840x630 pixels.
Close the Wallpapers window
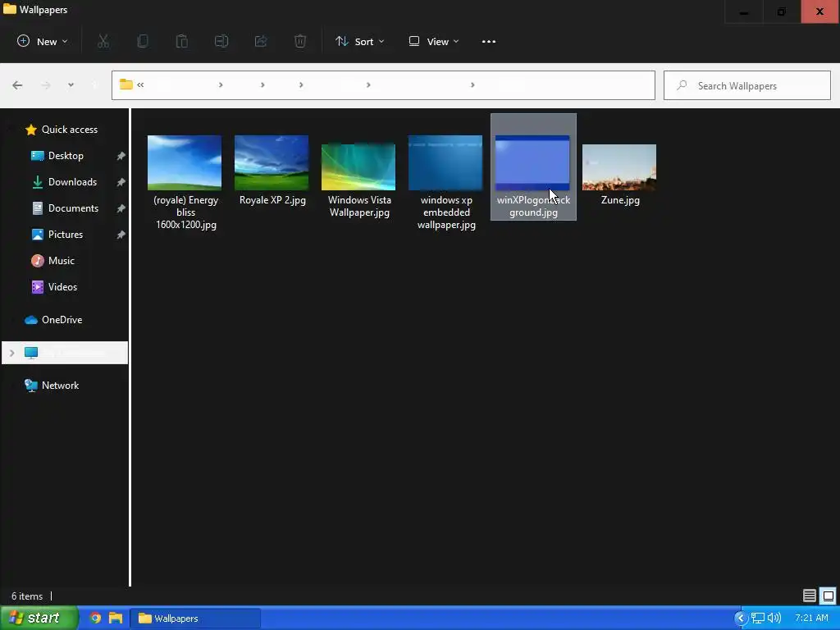(820, 11)
